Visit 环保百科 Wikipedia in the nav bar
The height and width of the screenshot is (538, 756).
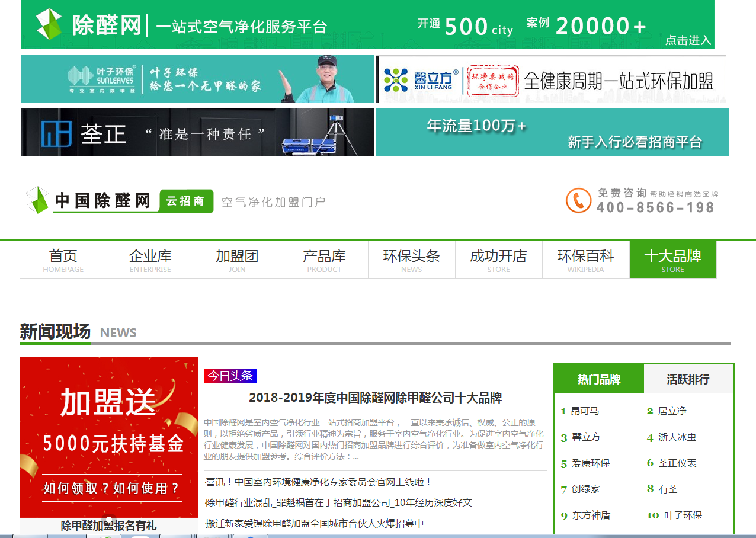pos(586,260)
